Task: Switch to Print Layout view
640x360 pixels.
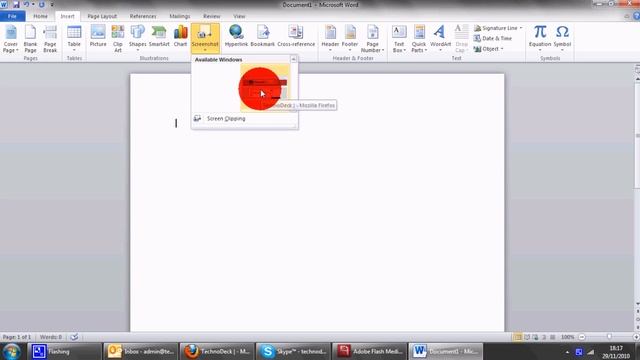Action: [x=518, y=337]
